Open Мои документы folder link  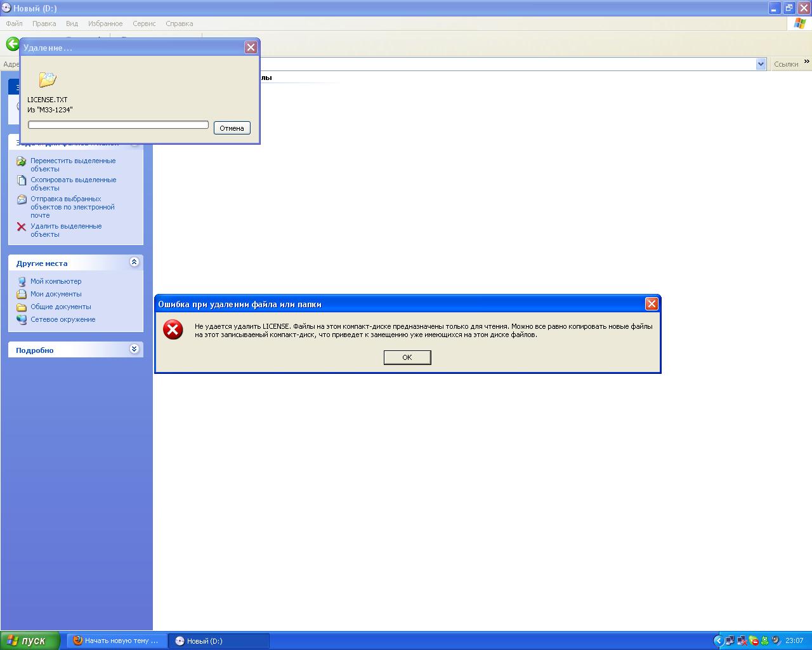[56, 294]
